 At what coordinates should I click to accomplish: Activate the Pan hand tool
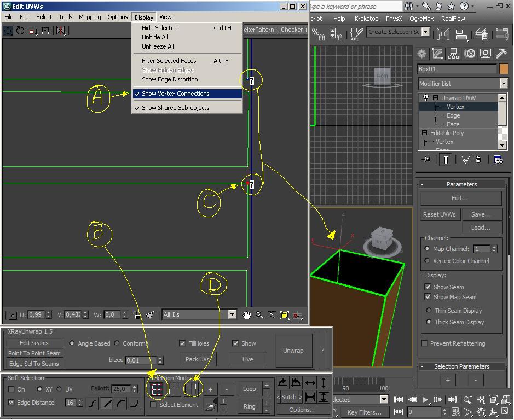(246, 315)
